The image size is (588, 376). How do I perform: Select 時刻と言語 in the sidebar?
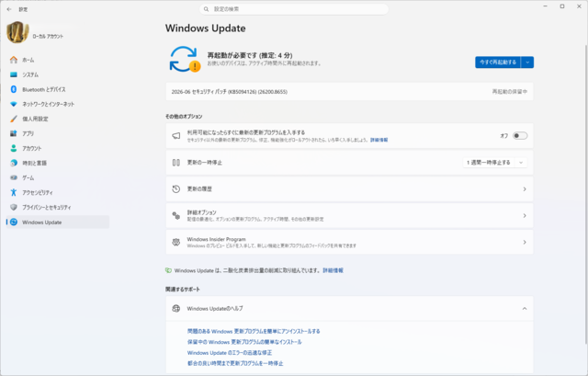tap(58, 163)
